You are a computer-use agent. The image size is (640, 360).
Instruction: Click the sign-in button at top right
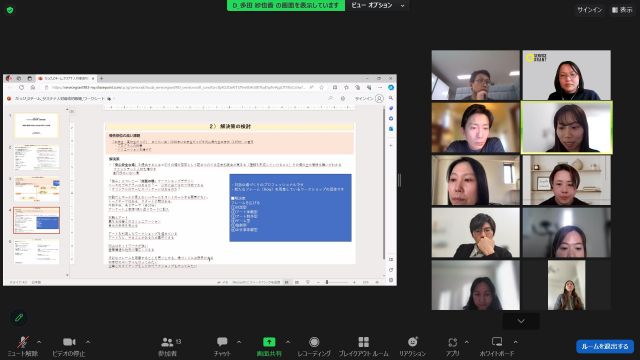point(589,10)
